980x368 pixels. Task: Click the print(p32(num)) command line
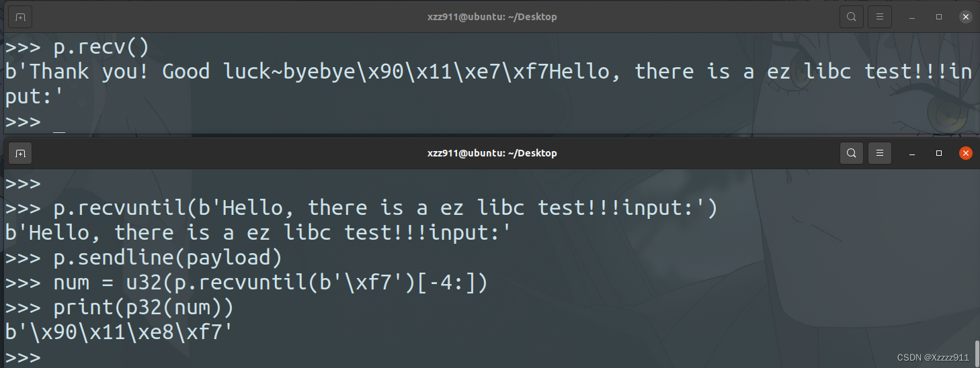[x=142, y=308]
